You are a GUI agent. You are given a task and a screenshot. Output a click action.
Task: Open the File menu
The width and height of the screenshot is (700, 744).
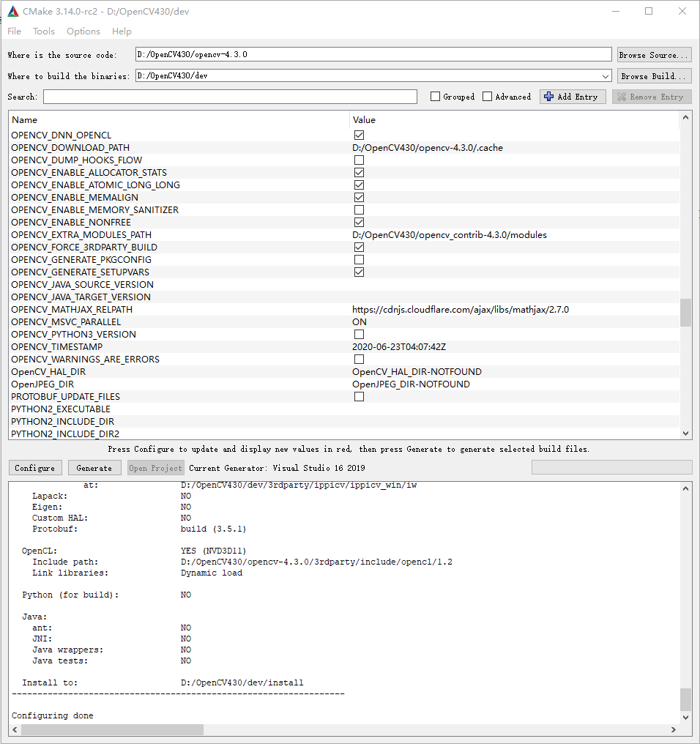[14, 31]
